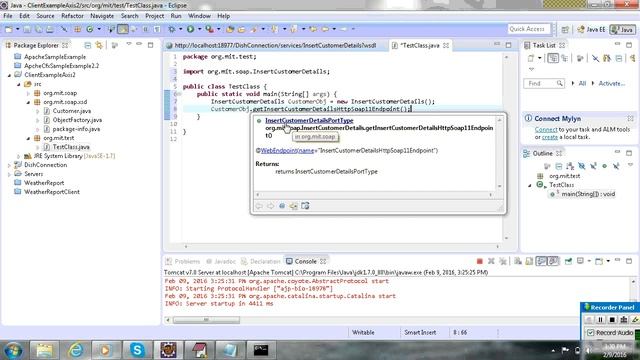Expand JRE System Library node
Viewport: 640px width, 360px height.
19,156
